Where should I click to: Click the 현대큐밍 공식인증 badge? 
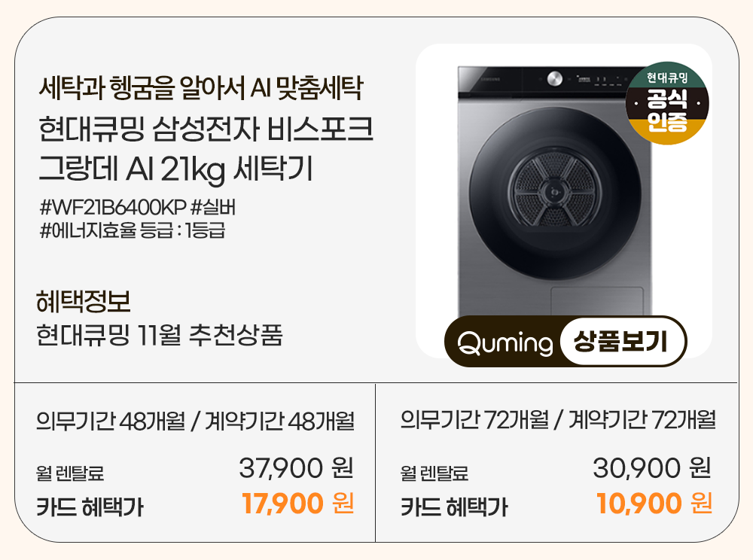coord(667,103)
